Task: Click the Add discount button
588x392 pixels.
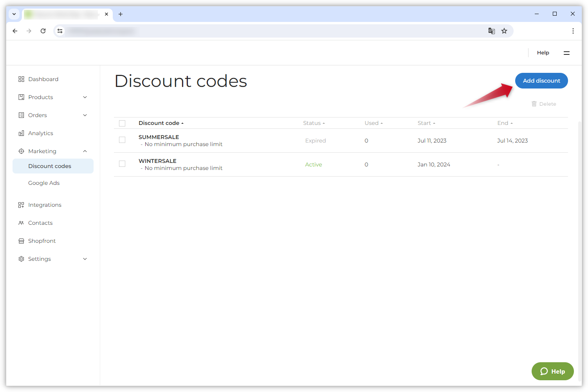Action: coord(541,81)
